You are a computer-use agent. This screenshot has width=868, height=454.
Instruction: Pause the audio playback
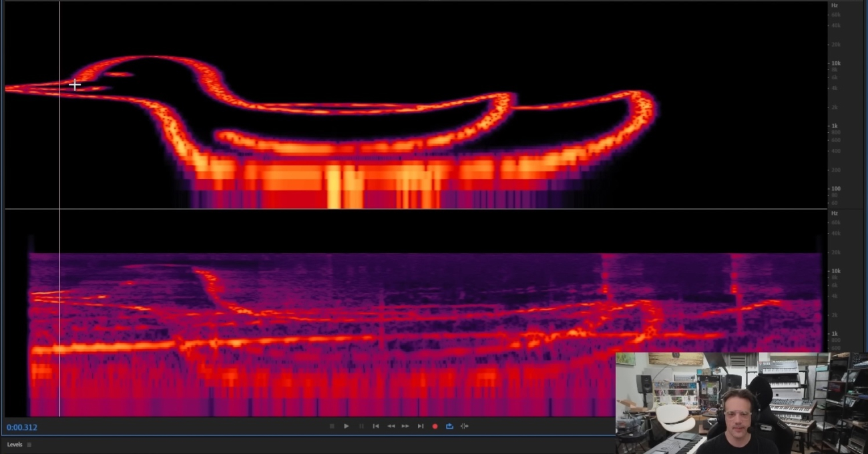point(361,425)
